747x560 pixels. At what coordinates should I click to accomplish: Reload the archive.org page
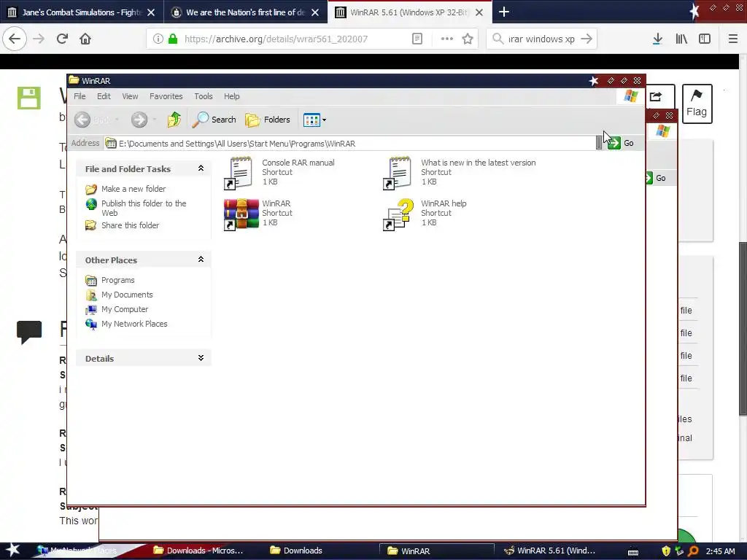62,39
